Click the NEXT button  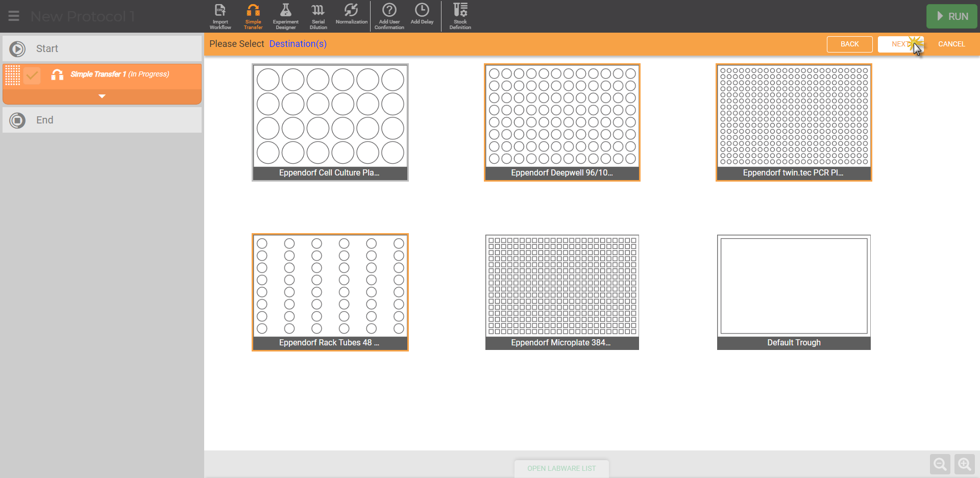point(900,44)
